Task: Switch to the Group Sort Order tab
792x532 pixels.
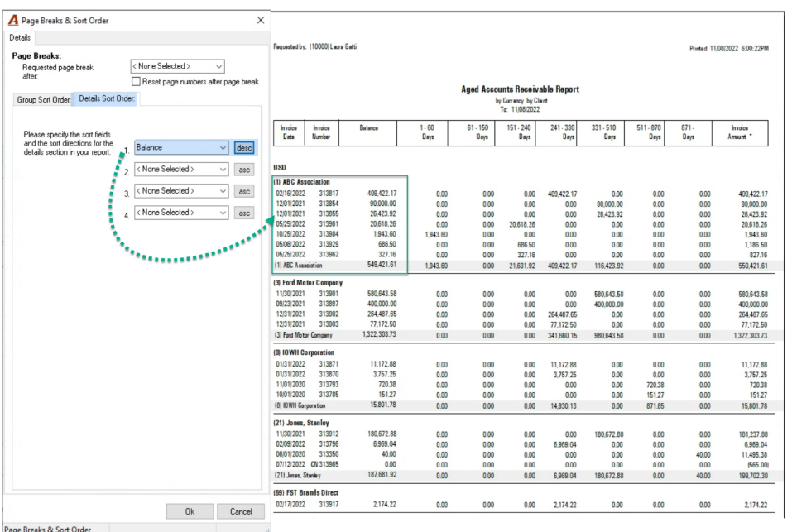Action: [x=44, y=99]
